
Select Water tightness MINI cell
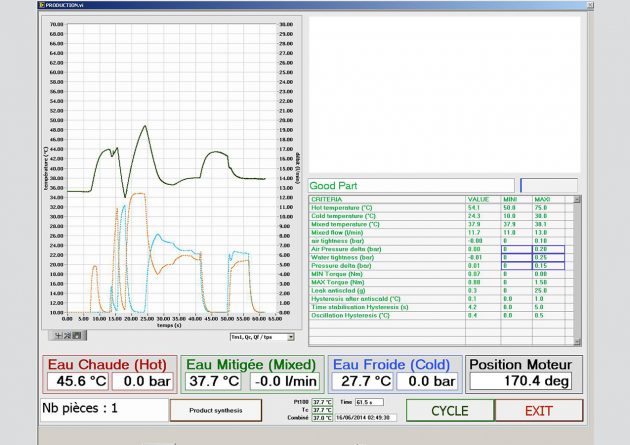click(516, 256)
